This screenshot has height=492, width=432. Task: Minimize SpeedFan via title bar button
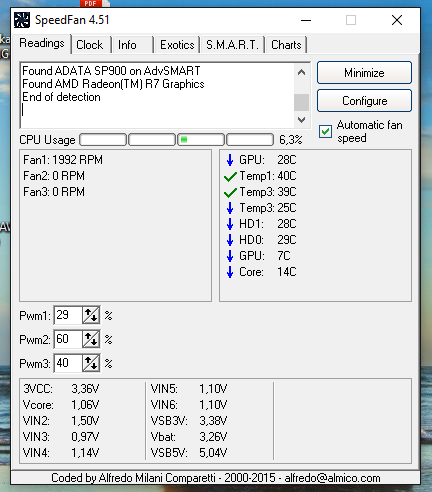coord(306,20)
